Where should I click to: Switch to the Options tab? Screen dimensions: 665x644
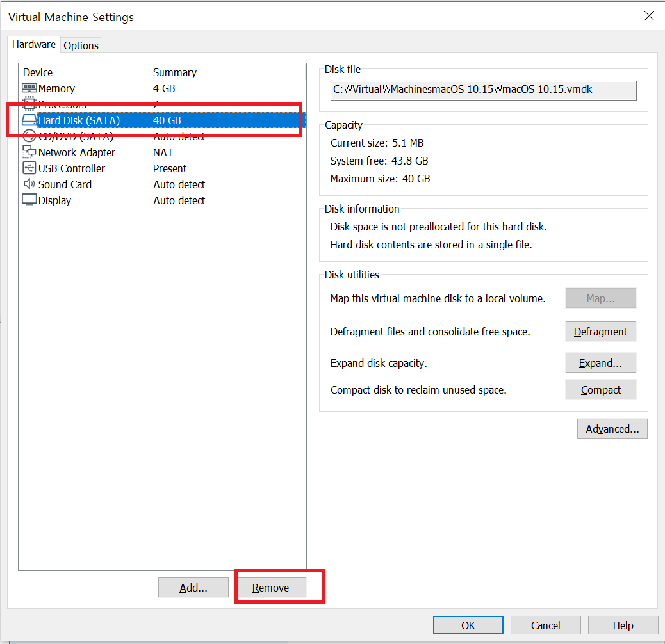point(81,45)
